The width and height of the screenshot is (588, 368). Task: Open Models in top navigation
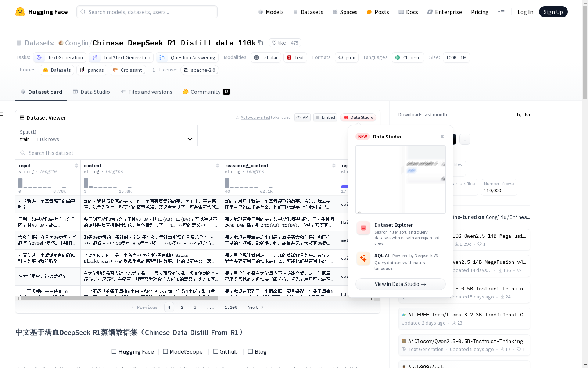(x=271, y=12)
